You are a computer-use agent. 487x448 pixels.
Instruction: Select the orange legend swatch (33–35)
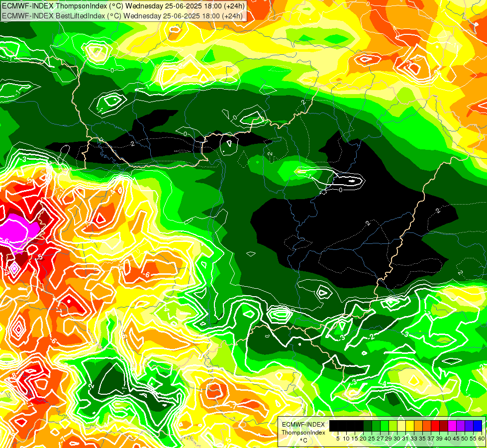(418, 426)
